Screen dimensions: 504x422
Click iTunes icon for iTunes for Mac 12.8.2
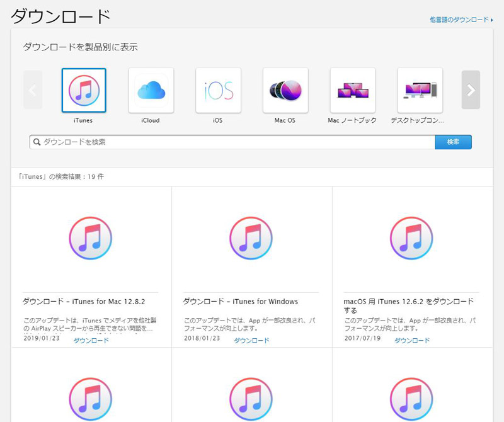(91, 238)
